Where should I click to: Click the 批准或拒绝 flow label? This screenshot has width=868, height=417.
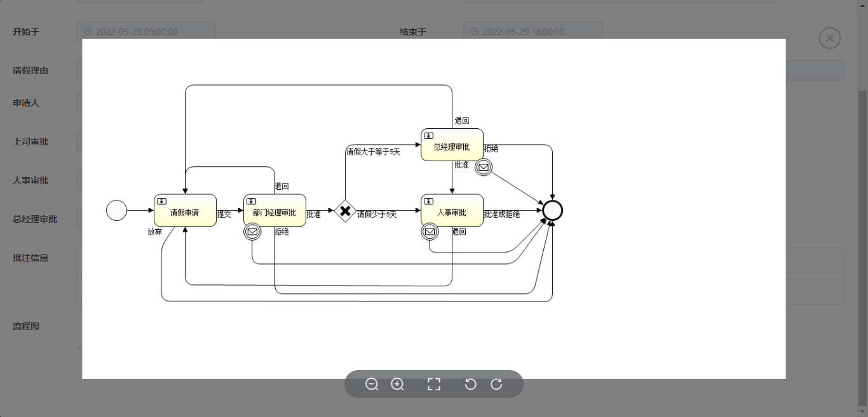click(x=501, y=215)
